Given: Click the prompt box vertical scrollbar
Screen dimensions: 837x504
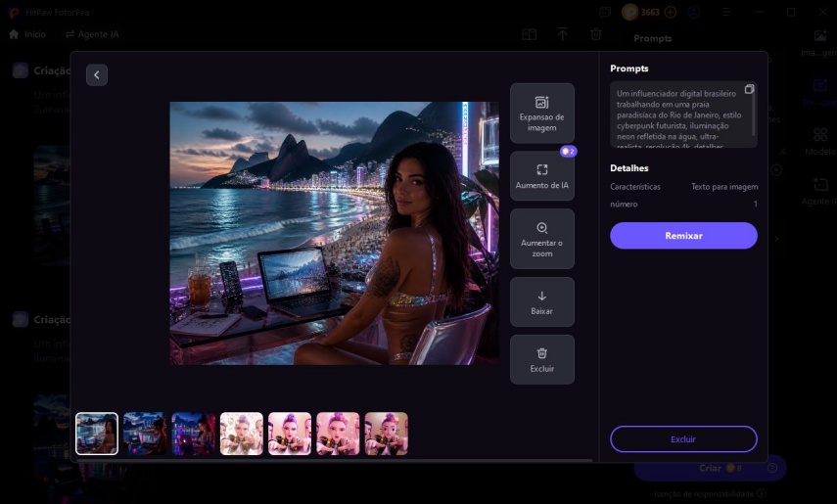Looking at the screenshot, I should (x=753, y=115).
